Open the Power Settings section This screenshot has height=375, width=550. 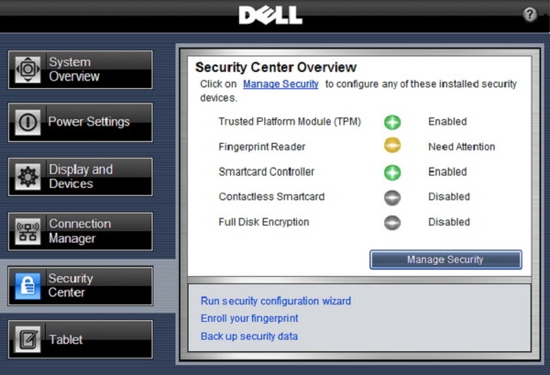click(80, 122)
